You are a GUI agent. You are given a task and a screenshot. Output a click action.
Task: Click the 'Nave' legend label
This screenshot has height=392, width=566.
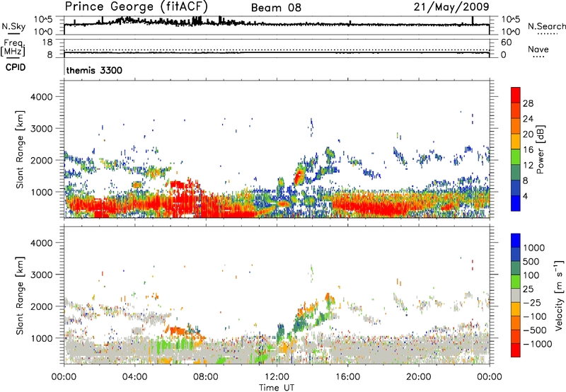538,49
